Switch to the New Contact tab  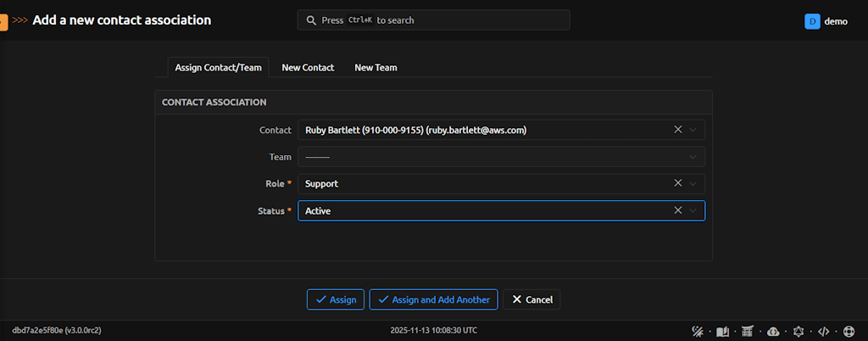click(x=308, y=67)
